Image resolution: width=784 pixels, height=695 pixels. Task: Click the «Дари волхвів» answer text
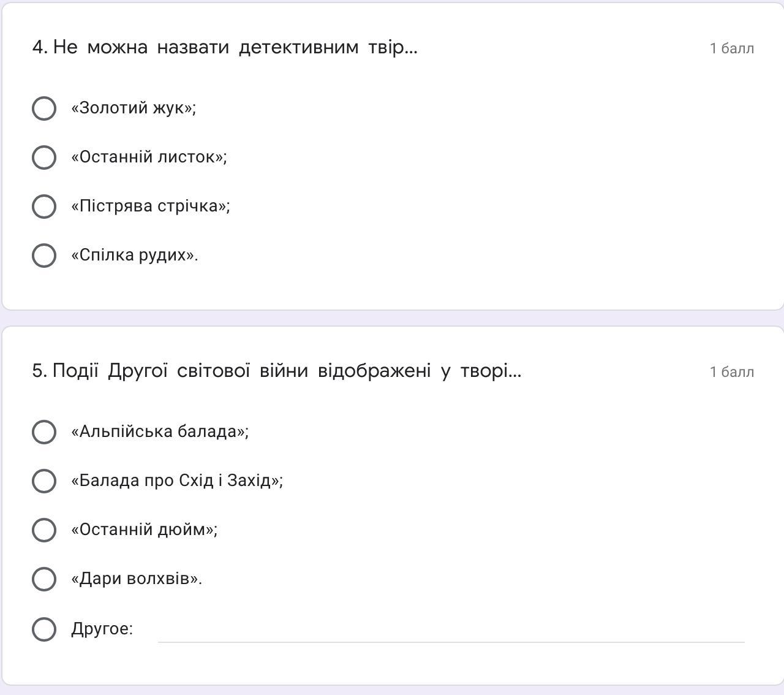[137, 579]
